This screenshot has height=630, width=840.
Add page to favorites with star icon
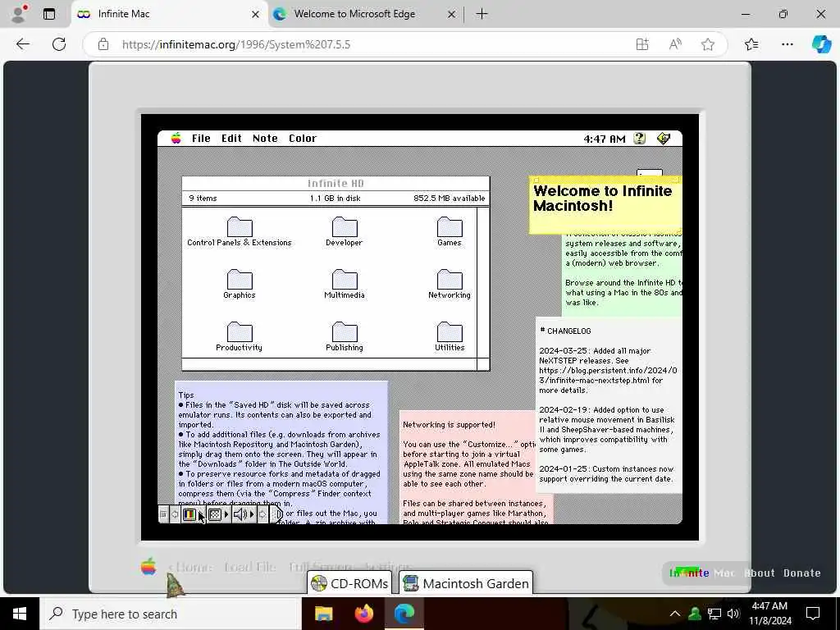[x=708, y=44]
